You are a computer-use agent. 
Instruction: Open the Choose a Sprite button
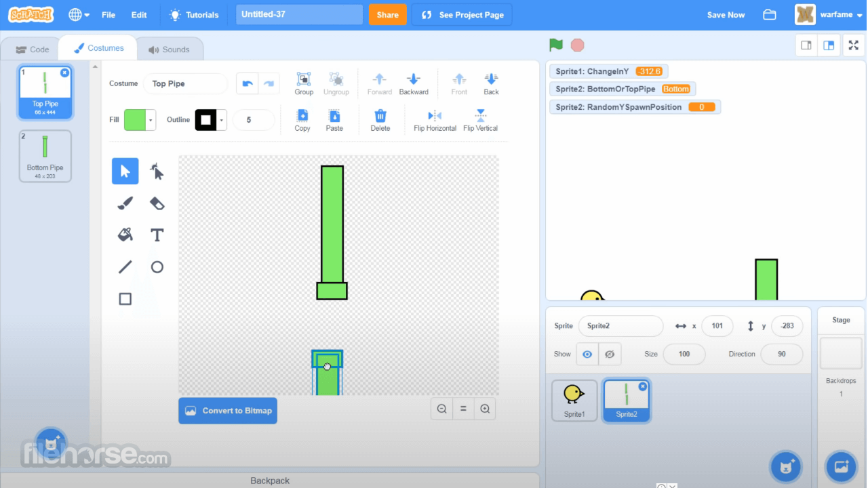(787, 466)
